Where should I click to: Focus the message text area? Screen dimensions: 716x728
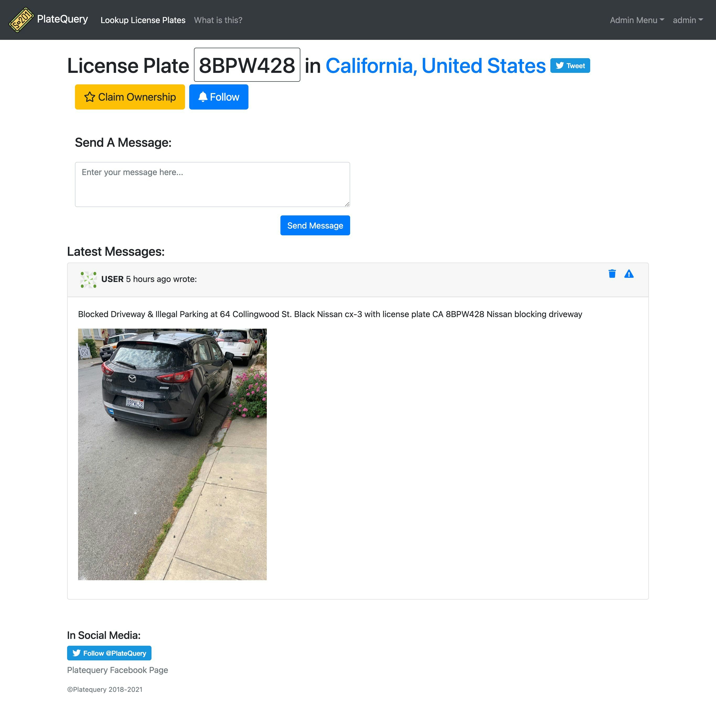(x=213, y=184)
